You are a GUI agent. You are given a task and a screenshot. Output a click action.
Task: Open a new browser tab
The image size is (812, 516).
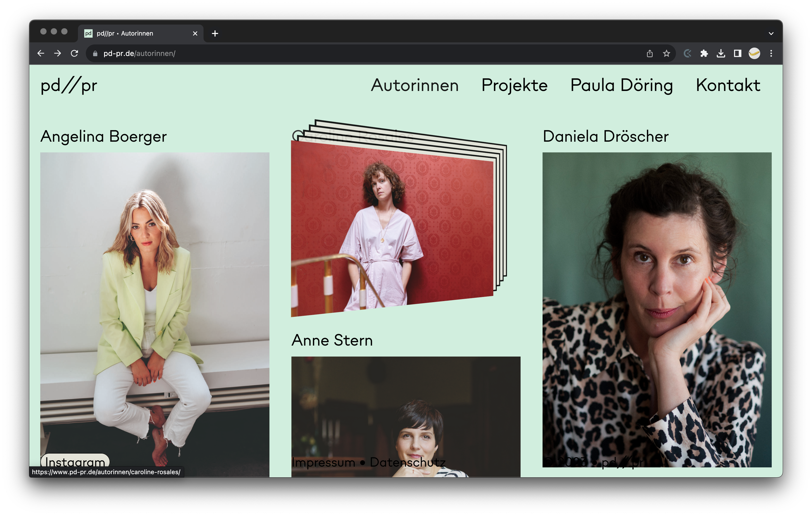click(x=215, y=33)
